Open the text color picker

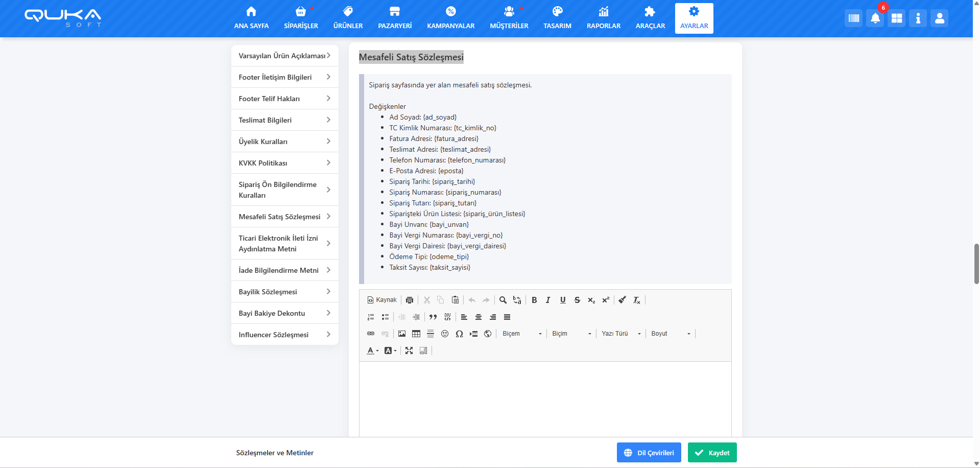point(372,350)
